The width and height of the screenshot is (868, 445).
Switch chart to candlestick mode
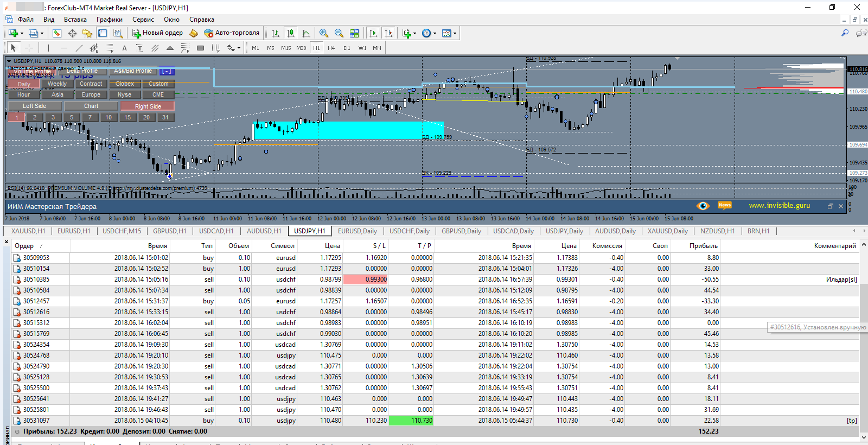[291, 33]
